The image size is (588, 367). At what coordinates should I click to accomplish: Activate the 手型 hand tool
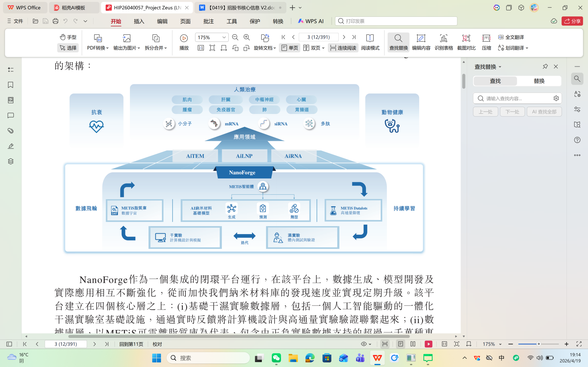(x=68, y=37)
